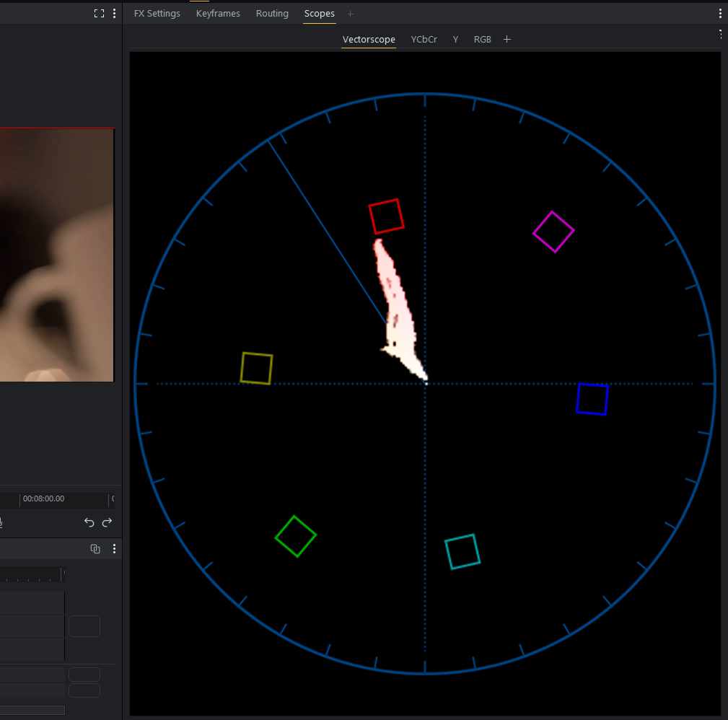Redo the last undone action
728x720 pixels.
tap(107, 523)
